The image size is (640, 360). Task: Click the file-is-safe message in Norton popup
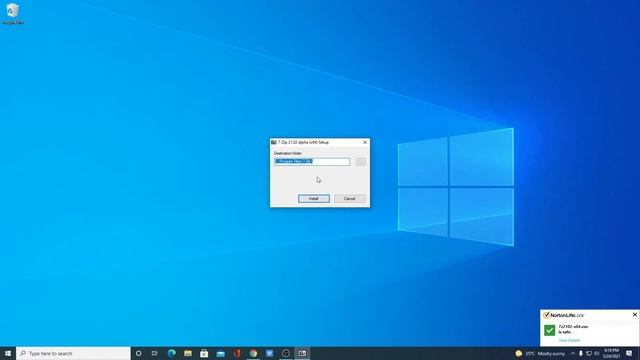click(x=573, y=329)
